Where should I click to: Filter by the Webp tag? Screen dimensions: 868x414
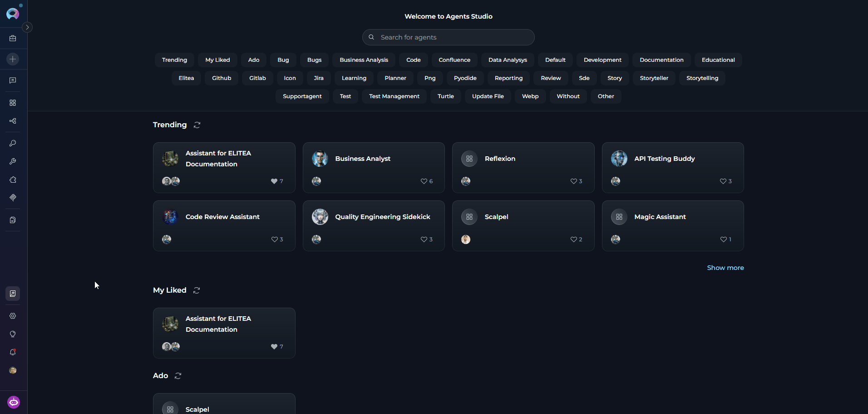530,96
